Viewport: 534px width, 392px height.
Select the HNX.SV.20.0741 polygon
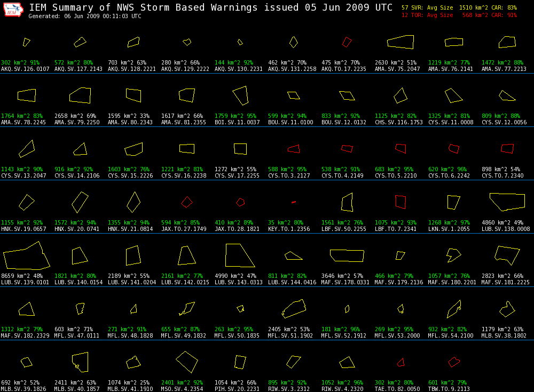tap(80, 202)
